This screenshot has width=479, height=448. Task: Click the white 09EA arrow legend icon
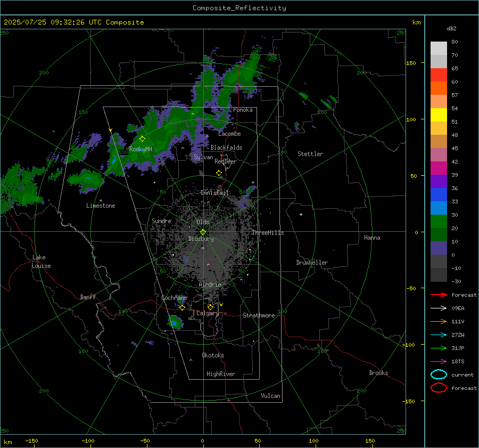pyautogui.click(x=439, y=308)
